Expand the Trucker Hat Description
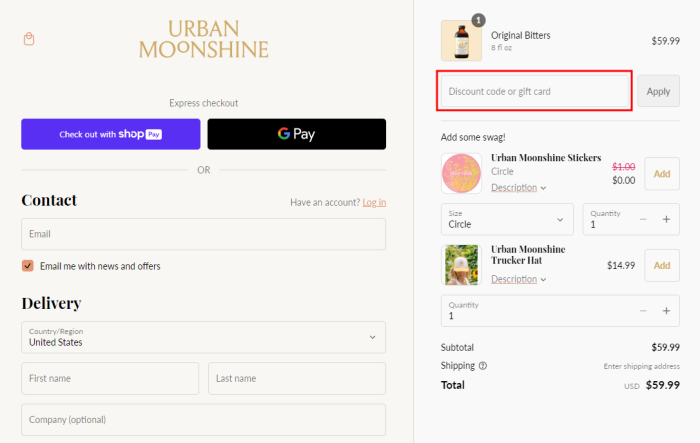700x443 pixels. click(518, 279)
